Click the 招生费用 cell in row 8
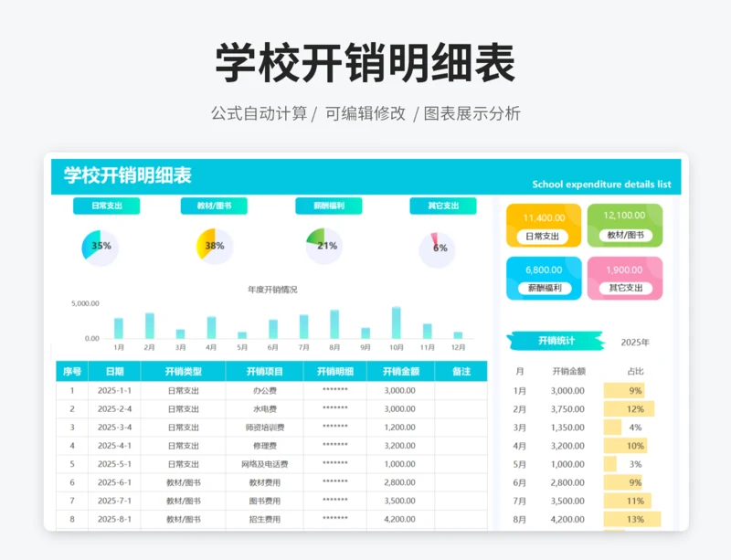 265,519
